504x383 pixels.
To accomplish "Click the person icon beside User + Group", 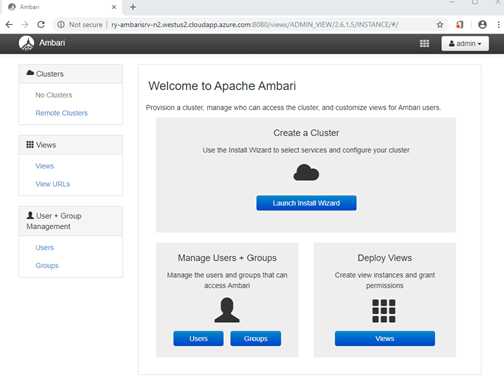I will pyautogui.click(x=30, y=215).
